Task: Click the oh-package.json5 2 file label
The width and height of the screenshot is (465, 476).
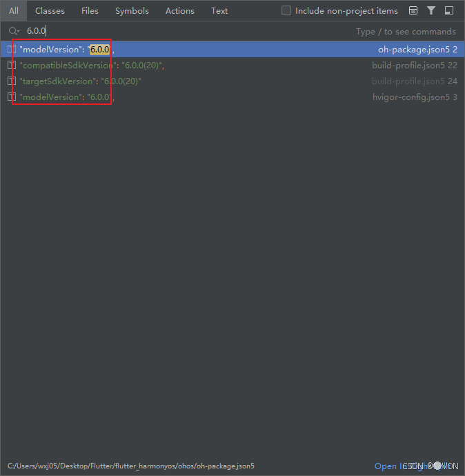Action: tap(417, 50)
